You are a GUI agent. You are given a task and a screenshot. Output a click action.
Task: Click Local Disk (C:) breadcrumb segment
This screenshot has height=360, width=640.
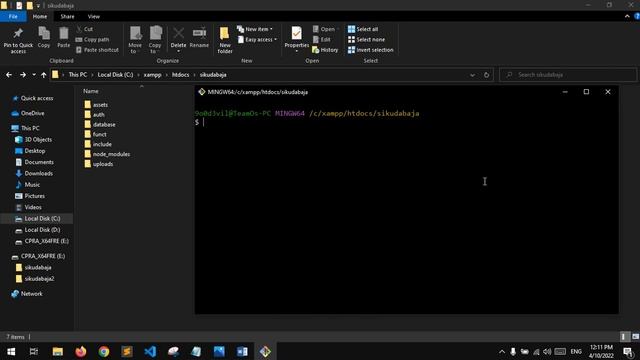click(x=115, y=75)
